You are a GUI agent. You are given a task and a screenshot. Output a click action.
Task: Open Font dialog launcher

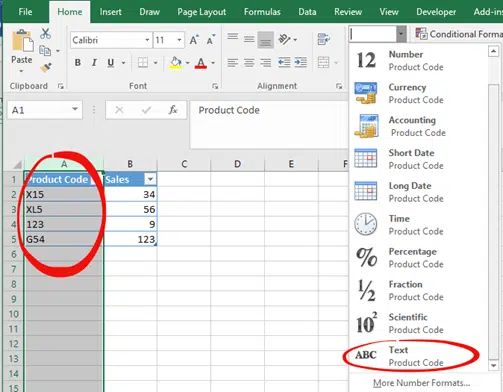[x=215, y=86]
